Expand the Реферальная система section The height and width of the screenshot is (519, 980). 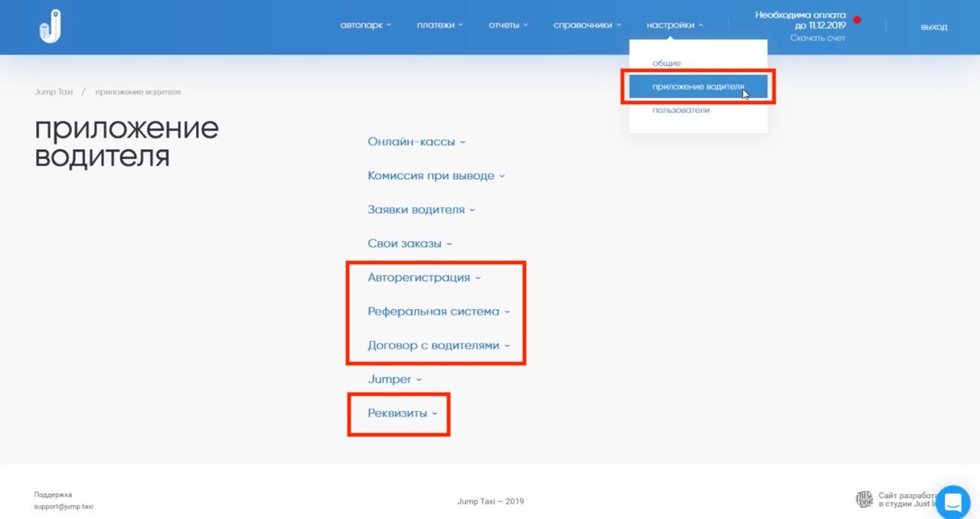tap(438, 312)
